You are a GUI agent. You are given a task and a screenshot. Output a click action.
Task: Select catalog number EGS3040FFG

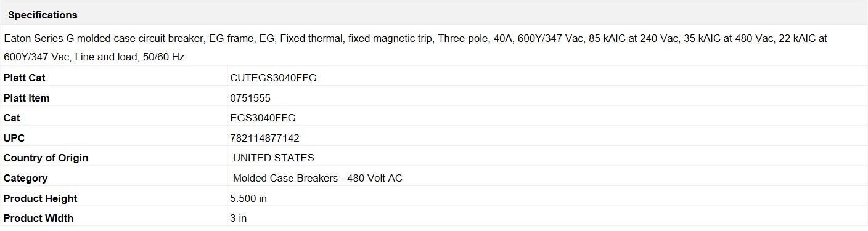263,118
